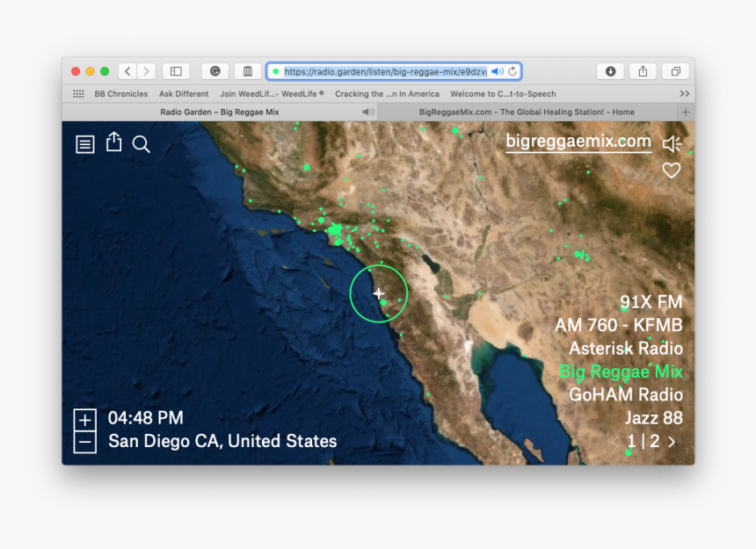The height and width of the screenshot is (549, 756).
Task: Zoom in the map with plus button
Action: pos(85,420)
